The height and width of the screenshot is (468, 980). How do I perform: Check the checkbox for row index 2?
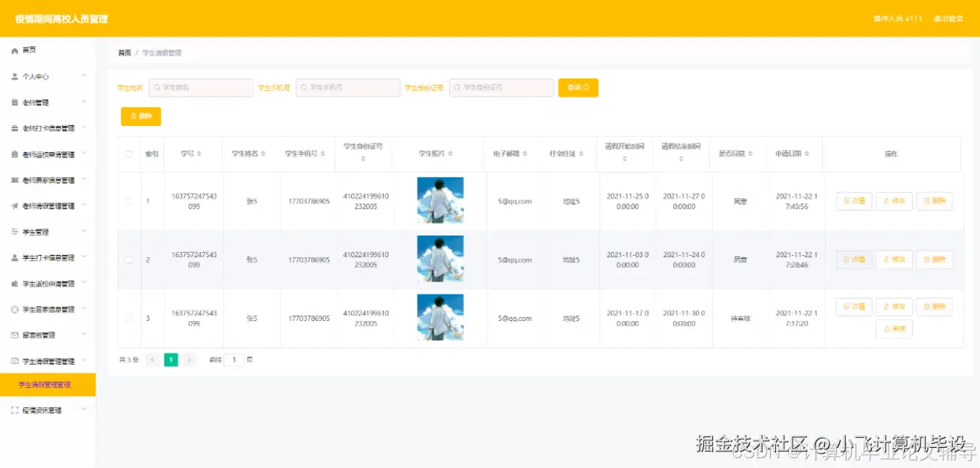129,259
